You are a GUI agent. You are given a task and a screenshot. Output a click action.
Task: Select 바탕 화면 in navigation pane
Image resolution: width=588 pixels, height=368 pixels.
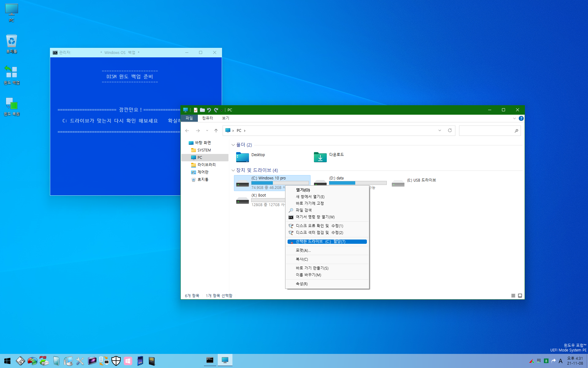(x=200, y=143)
